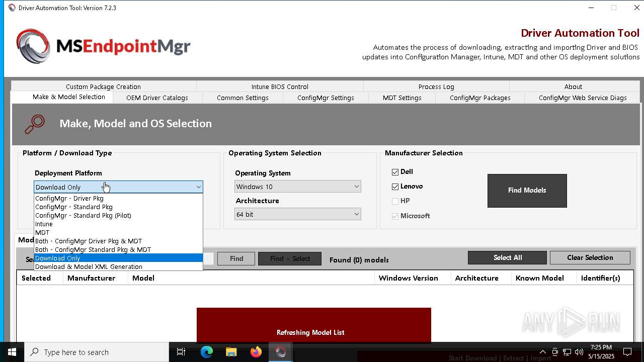Choose Both - ConfigMgr Standard Pkg & MDT
Screen dimensions: 644x362
(x=118, y=249)
